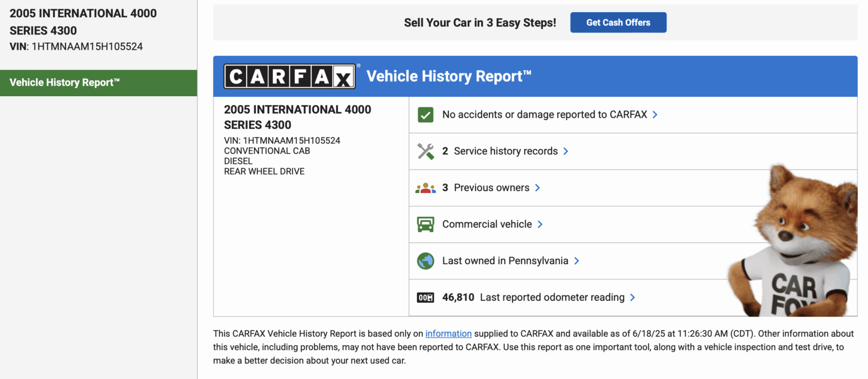Click the sidebar VIN 1HTMNAAM15H105524 text
Viewport: 868px width, 379px height.
pyautogui.click(x=76, y=47)
